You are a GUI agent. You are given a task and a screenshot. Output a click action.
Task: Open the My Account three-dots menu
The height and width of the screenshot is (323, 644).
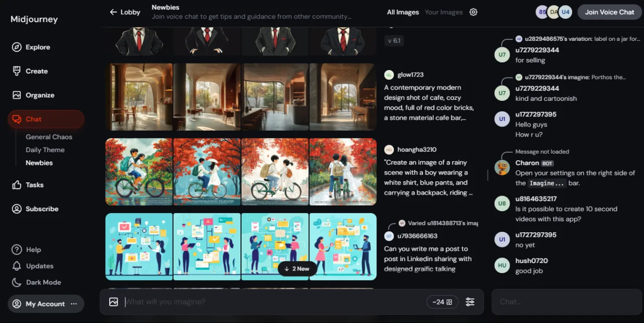tap(74, 304)
